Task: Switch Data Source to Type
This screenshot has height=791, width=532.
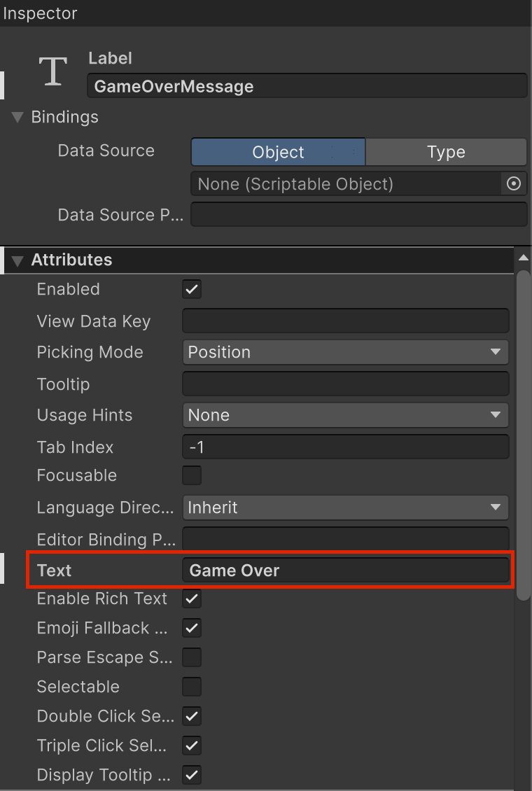Action: [446, 152]
